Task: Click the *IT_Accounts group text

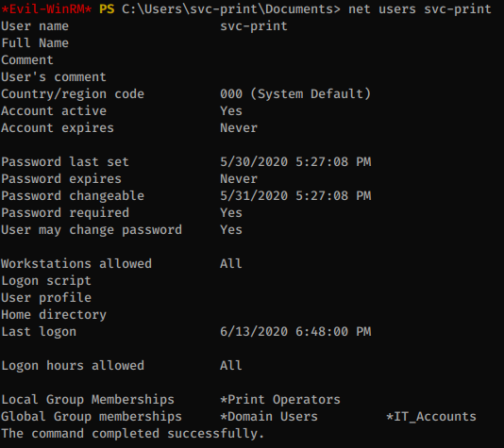Action: [431, 417]
